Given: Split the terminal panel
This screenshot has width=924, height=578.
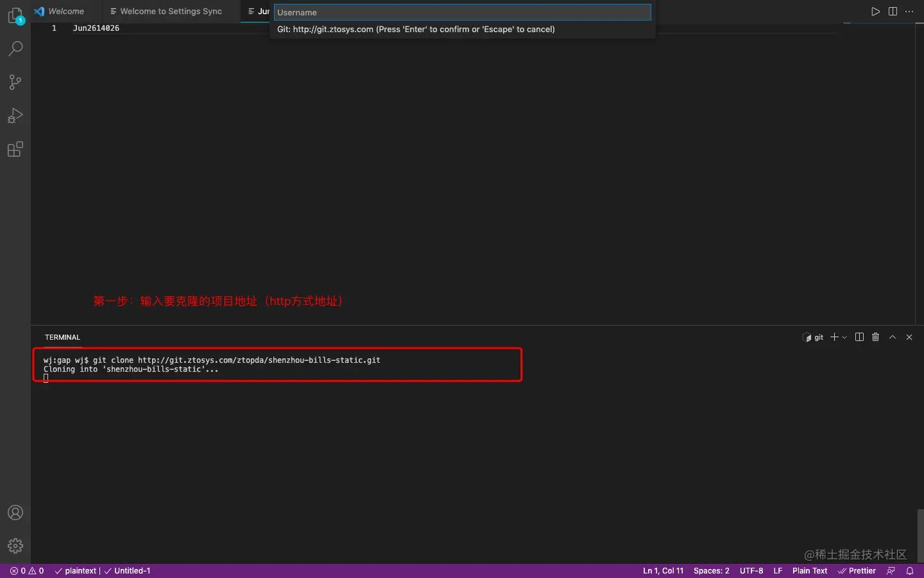Looking at the screenshot, I should [x=859, y=337].
